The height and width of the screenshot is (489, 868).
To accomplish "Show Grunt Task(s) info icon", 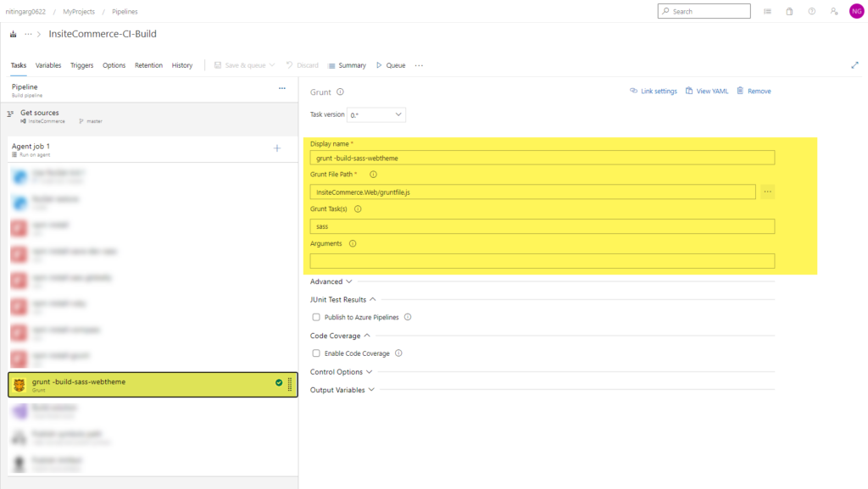I will tap(358, 209).
